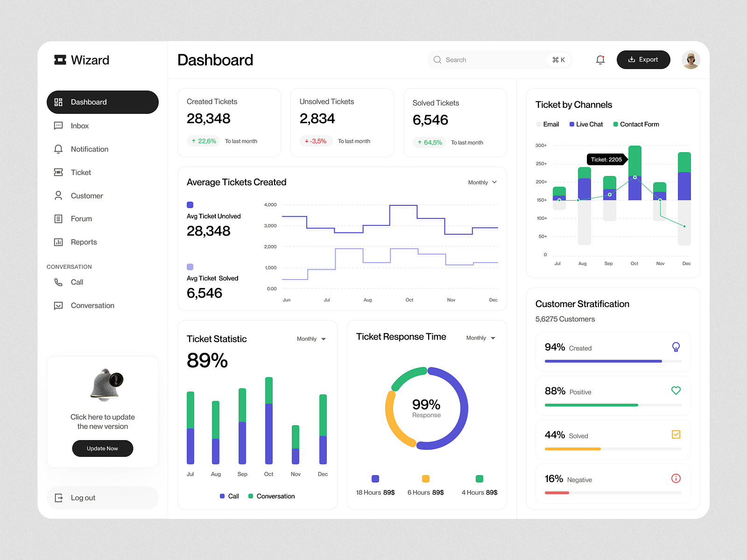This screenshot has width=747, height=560.
Task: Open the Monthly dropdown on Ticket Response Time
Action: (479, 337)
